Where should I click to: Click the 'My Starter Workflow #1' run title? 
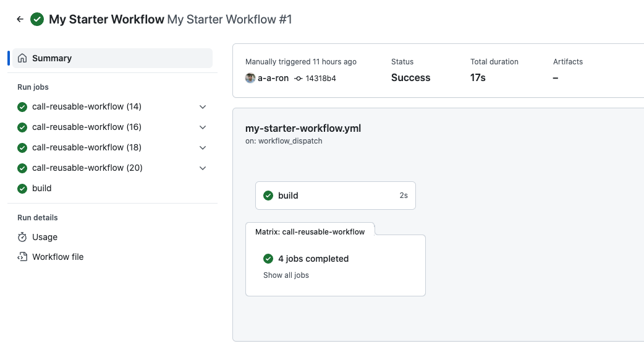[229, 19]
